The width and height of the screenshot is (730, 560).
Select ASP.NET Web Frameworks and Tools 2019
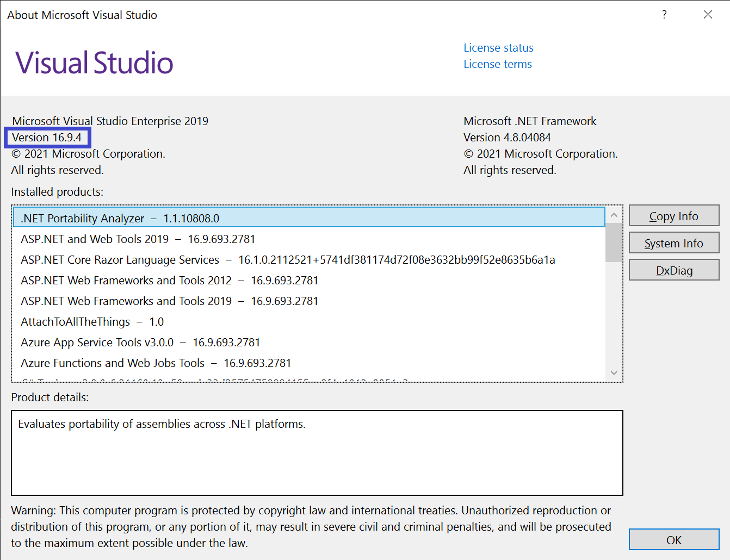[x=309, y=301]
